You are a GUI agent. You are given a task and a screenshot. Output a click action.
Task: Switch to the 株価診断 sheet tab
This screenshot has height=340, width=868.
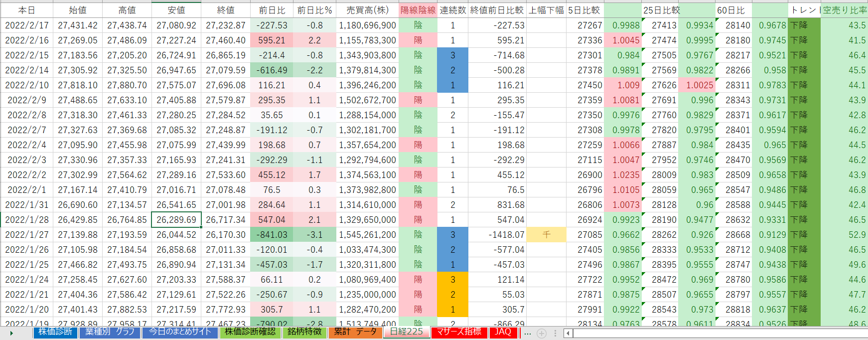(55, 332)
